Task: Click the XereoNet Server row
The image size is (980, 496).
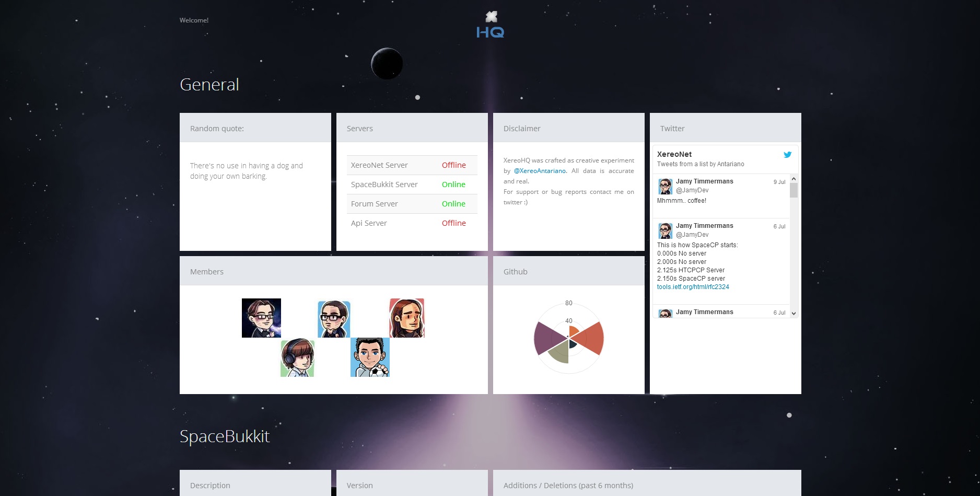Action: 412,165
